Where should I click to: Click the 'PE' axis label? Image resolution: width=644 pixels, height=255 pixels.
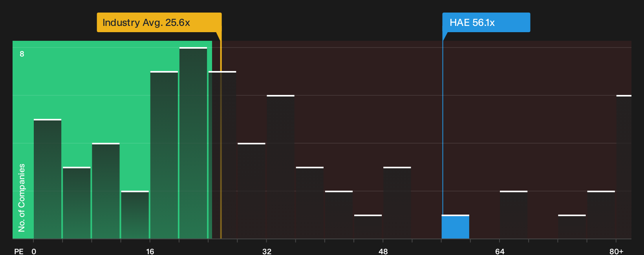(19, 251)
